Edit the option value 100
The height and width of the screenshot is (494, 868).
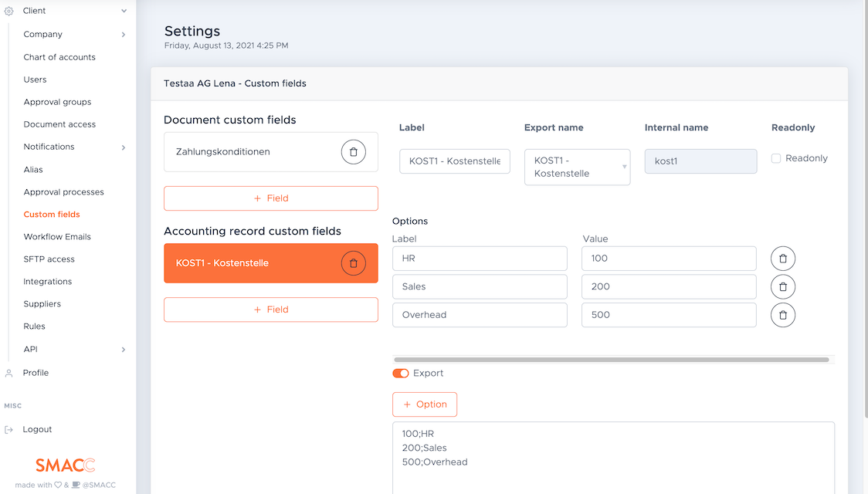[669, 259]
